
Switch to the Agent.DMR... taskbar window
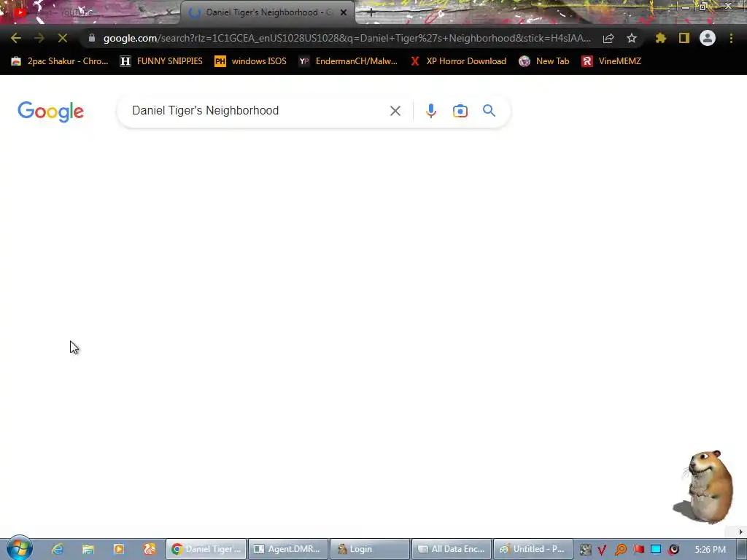point(288,549)
